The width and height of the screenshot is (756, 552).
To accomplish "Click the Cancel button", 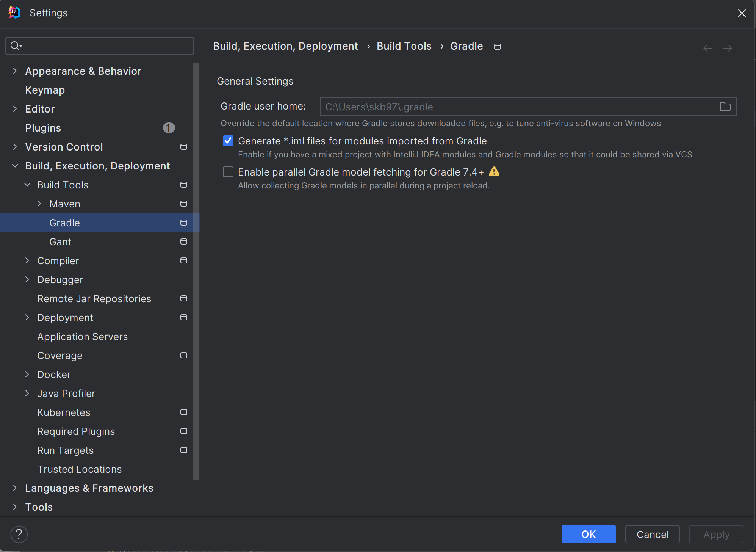I will coord(652,534).
